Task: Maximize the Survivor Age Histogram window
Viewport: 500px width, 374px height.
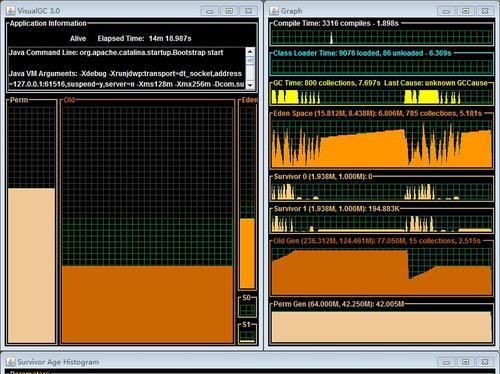Action: coord(466,362)
